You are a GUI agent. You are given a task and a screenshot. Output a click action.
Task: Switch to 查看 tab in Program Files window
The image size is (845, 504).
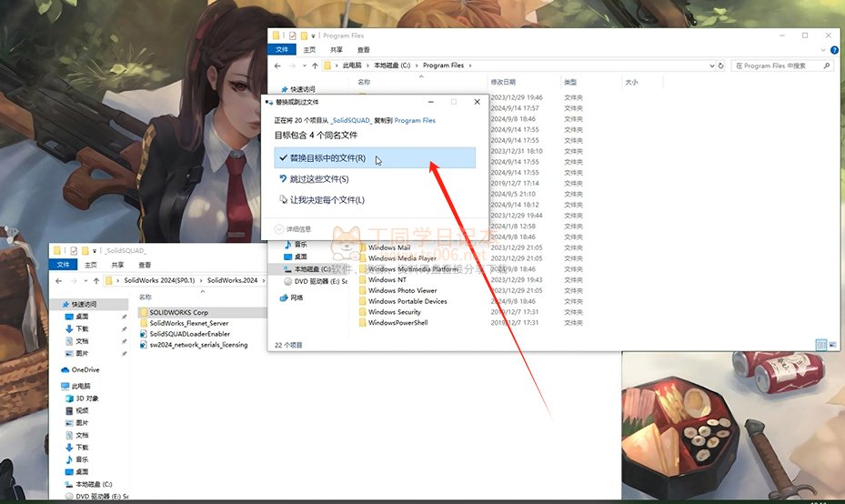click(x=363, y=50)
